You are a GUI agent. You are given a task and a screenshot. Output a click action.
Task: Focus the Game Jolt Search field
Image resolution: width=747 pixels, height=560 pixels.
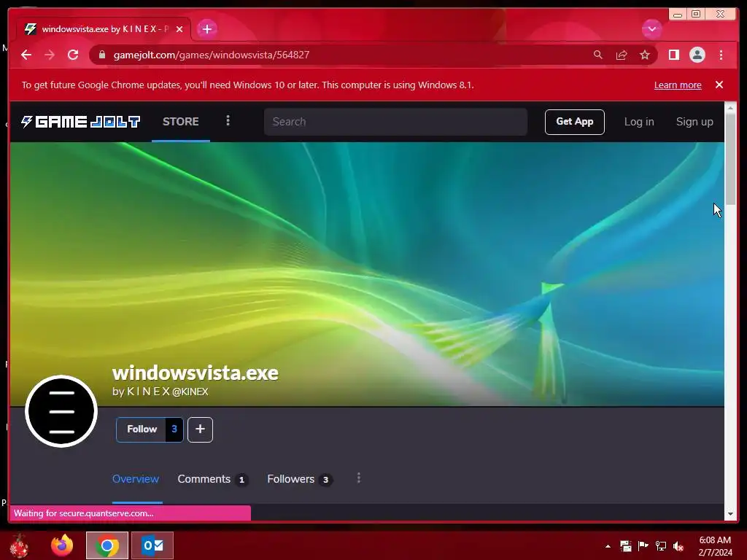coord(395,122)
